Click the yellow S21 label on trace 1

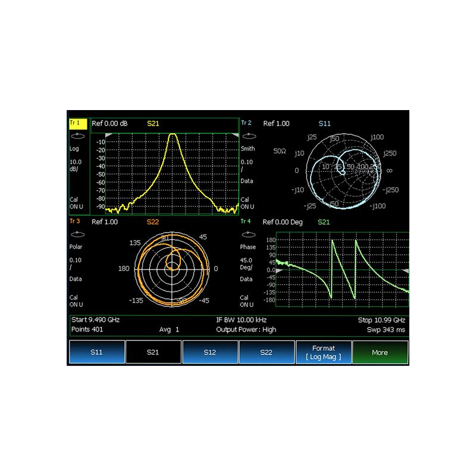coord(153,124)
